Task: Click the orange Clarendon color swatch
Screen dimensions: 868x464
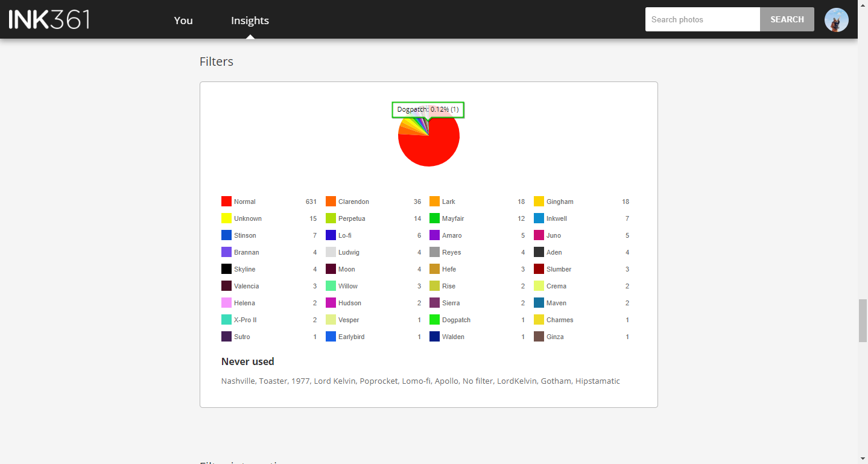Action: click(x=331, y=202)
